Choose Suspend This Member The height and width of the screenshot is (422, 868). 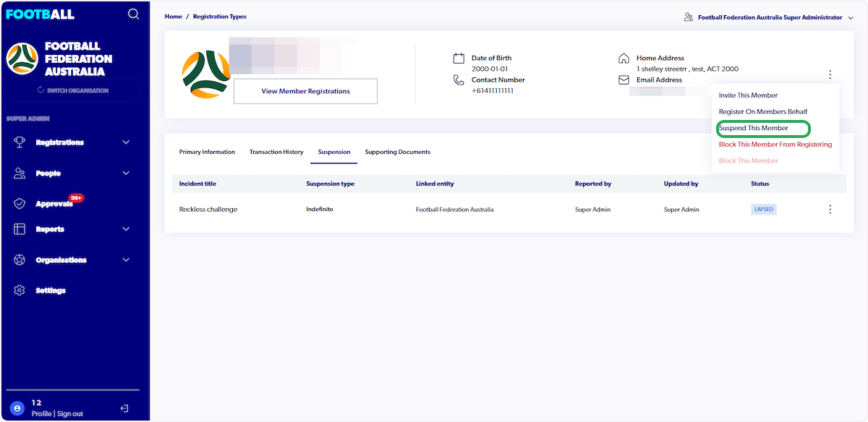pyautogui.click(x=754, y=128)
